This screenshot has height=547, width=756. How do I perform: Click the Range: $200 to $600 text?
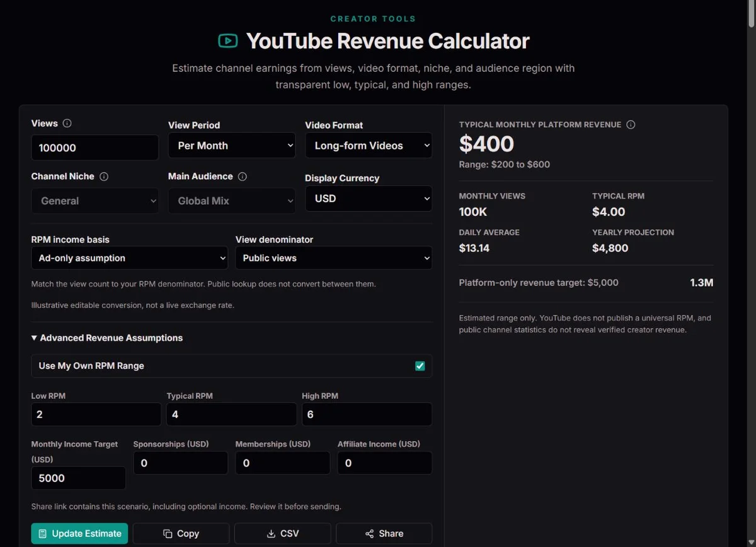point(505,164)
